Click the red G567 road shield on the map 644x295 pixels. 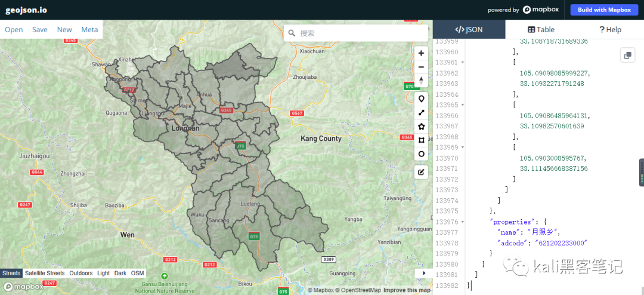[x=296, y=113]
